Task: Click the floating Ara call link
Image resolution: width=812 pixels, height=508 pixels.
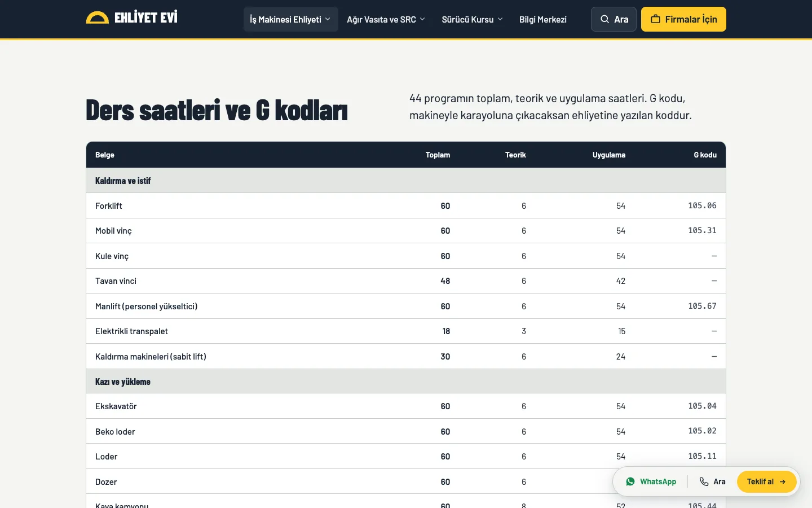Action: coord(713,481)
